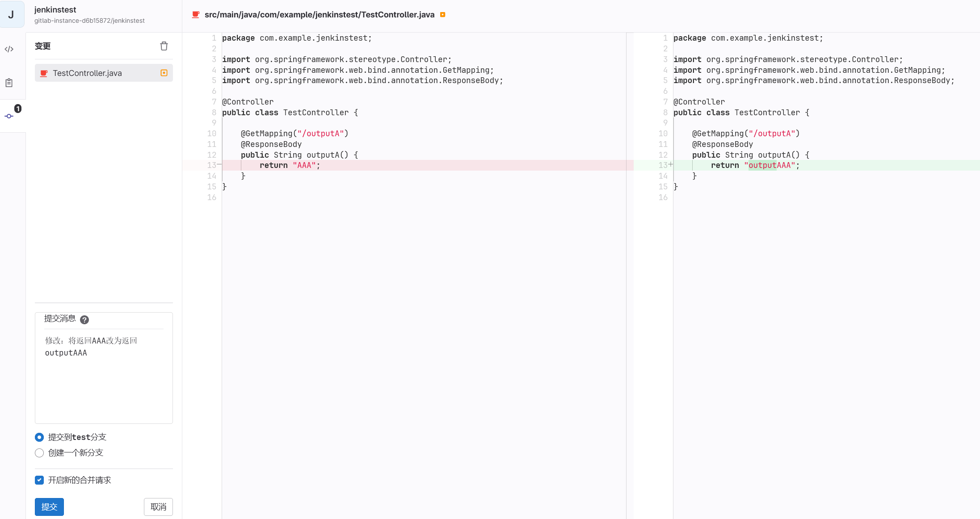980x519 pixels.
Task: Click into the commit message text area
Action: pos(104,375)
